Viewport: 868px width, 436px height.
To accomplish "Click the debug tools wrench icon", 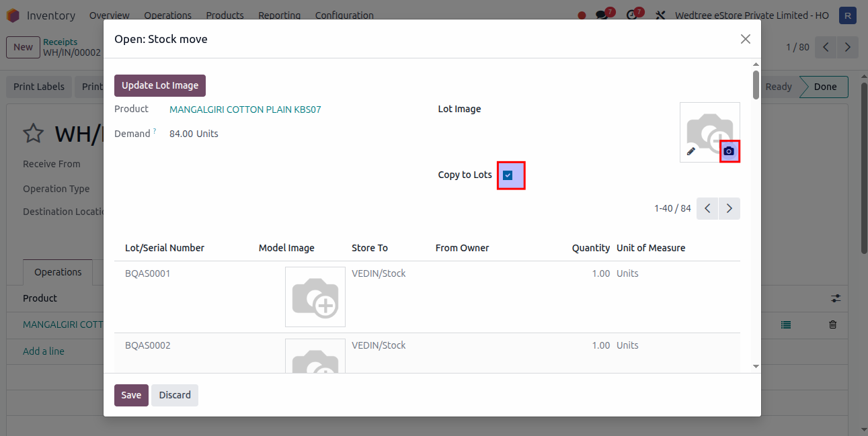I will pos(660,15).
